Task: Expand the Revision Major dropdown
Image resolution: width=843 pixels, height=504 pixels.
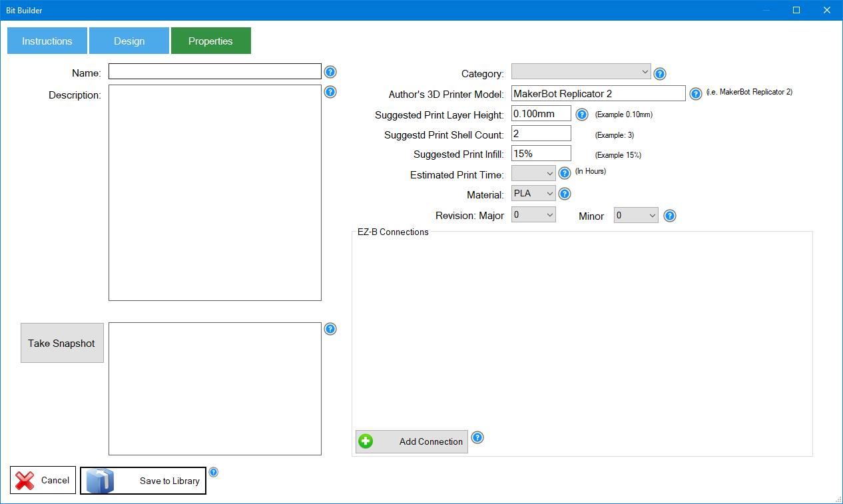Action: click(x=533, y=214)
